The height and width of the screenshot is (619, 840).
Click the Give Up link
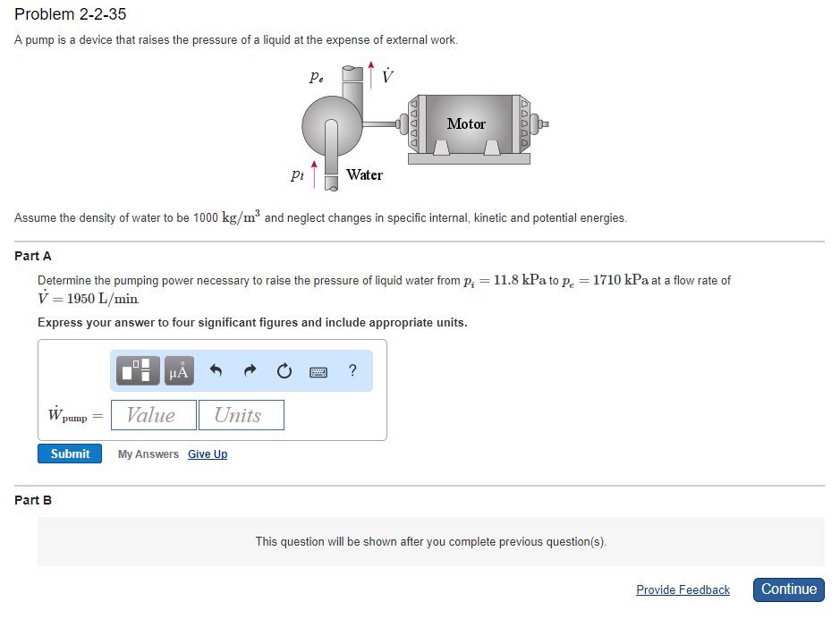click(x=207, y=454)
